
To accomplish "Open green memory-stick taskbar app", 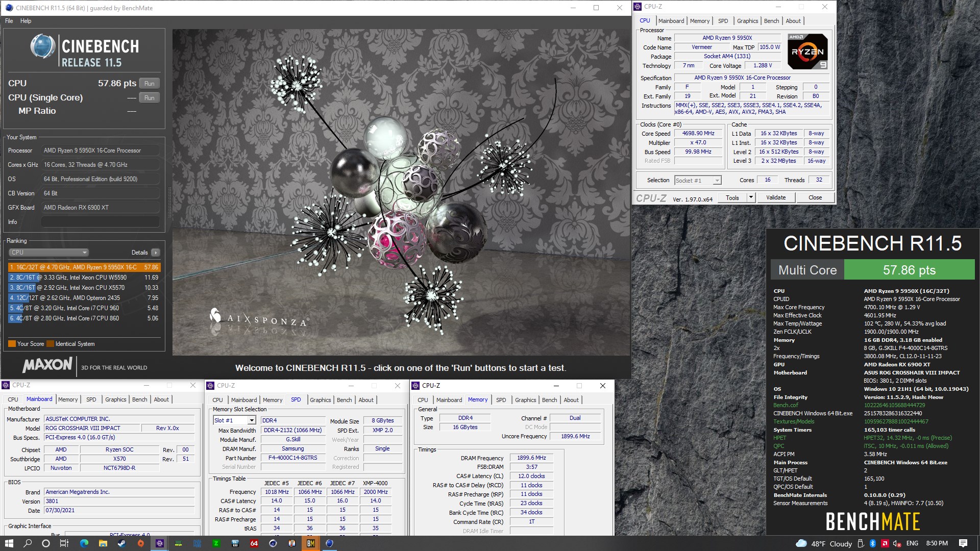I will [178, 543].
